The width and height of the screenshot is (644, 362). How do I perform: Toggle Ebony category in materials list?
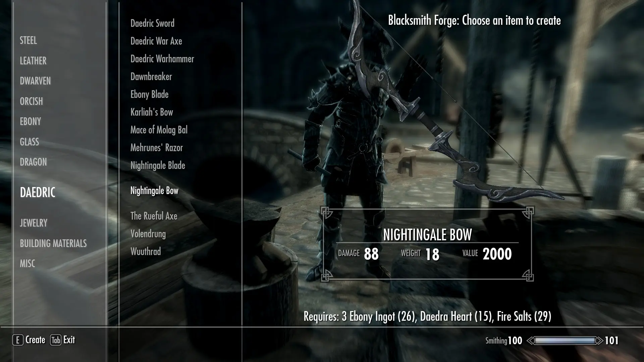point(30,121)
